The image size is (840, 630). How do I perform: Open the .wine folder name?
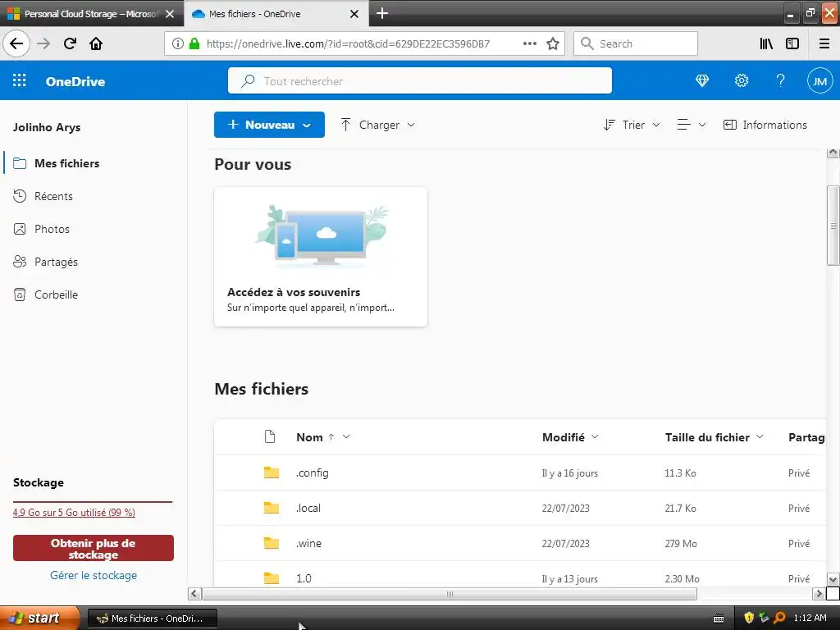pos(309,543)
